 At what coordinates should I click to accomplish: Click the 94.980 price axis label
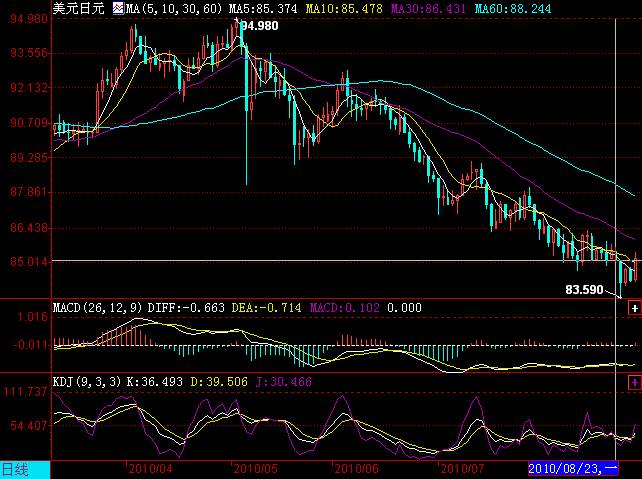(x=29, y=19)
